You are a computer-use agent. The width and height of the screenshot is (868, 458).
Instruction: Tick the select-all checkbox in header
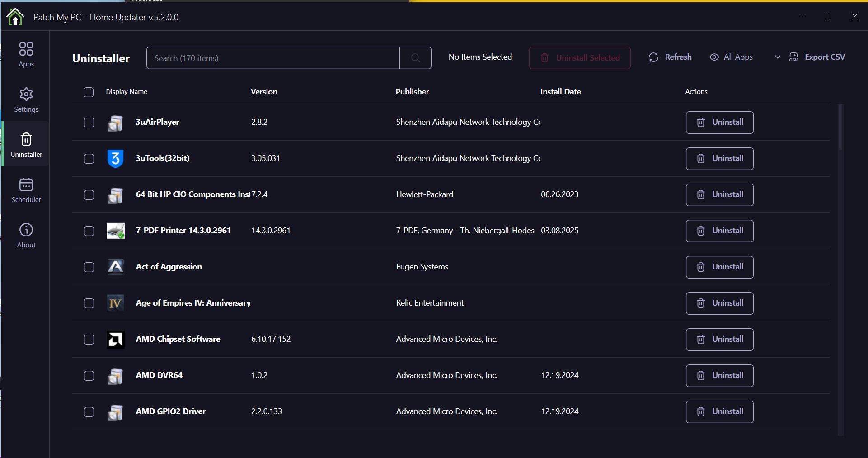89,92
